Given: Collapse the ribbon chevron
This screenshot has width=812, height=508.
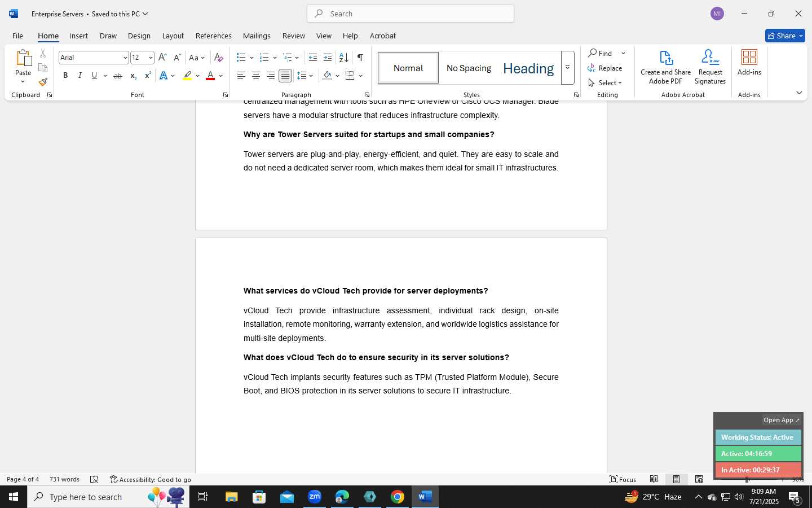Looking at the screenshot, I should (x=799, y=93).
